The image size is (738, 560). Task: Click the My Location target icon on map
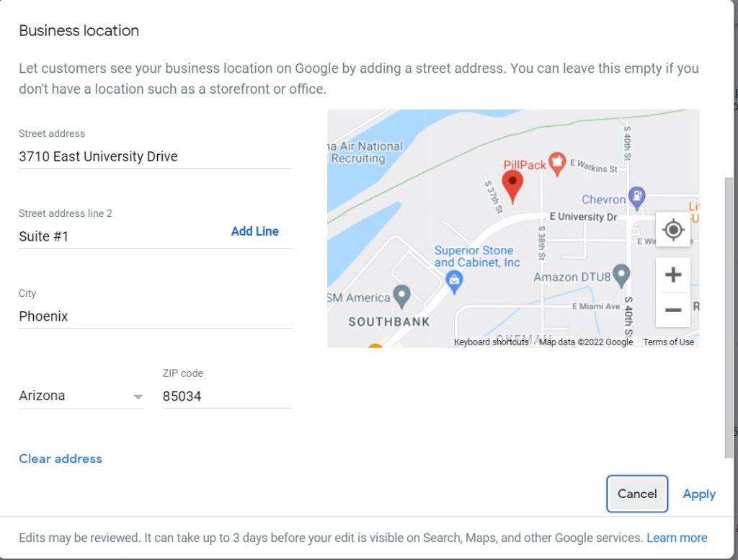point(672,230)
